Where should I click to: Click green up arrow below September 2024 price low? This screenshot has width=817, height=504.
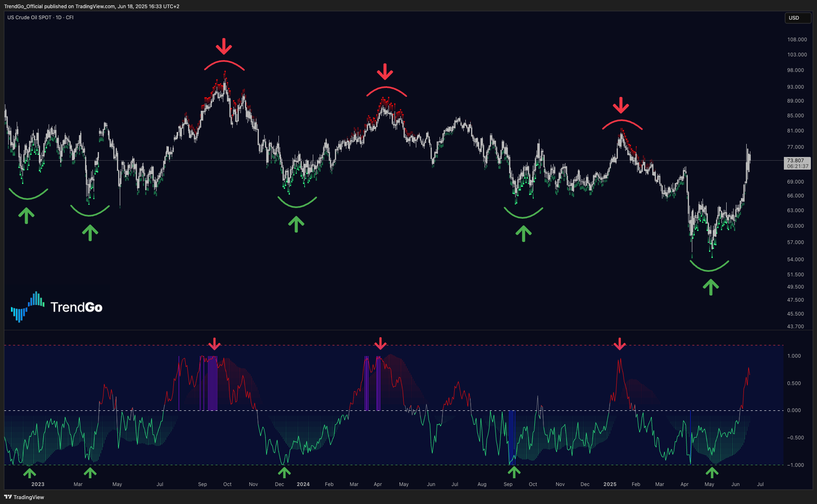523,233
